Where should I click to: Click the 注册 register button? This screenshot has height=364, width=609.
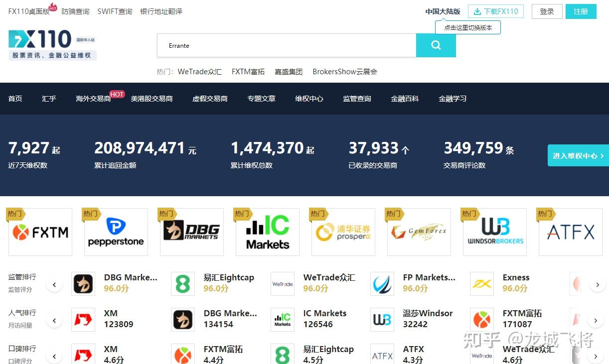pyautogui.click(x=581, y=11)
